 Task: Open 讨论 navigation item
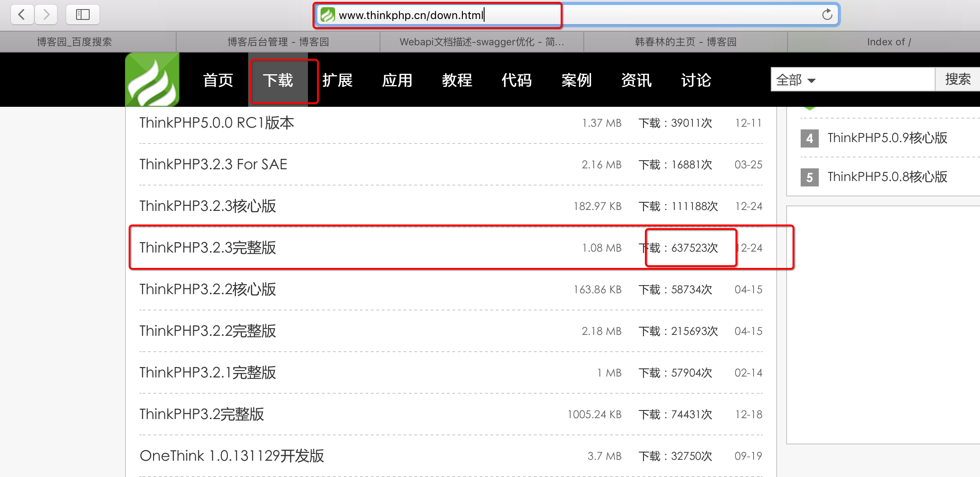pos(697,80)
